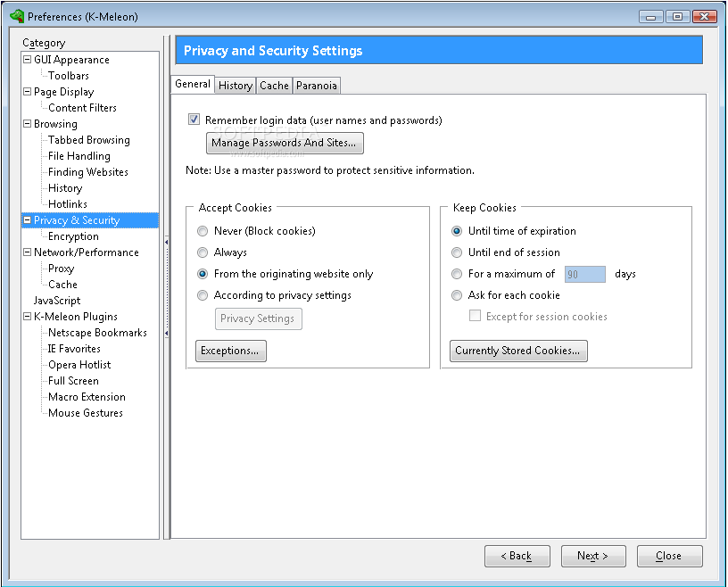
Task: Select Always accept cookies option
Action: (203, 252)
